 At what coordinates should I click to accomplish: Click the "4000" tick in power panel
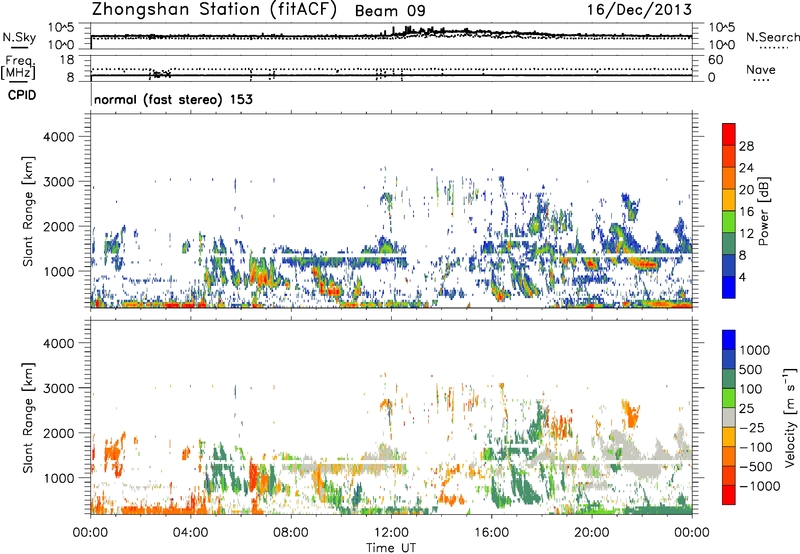point(59,137)
